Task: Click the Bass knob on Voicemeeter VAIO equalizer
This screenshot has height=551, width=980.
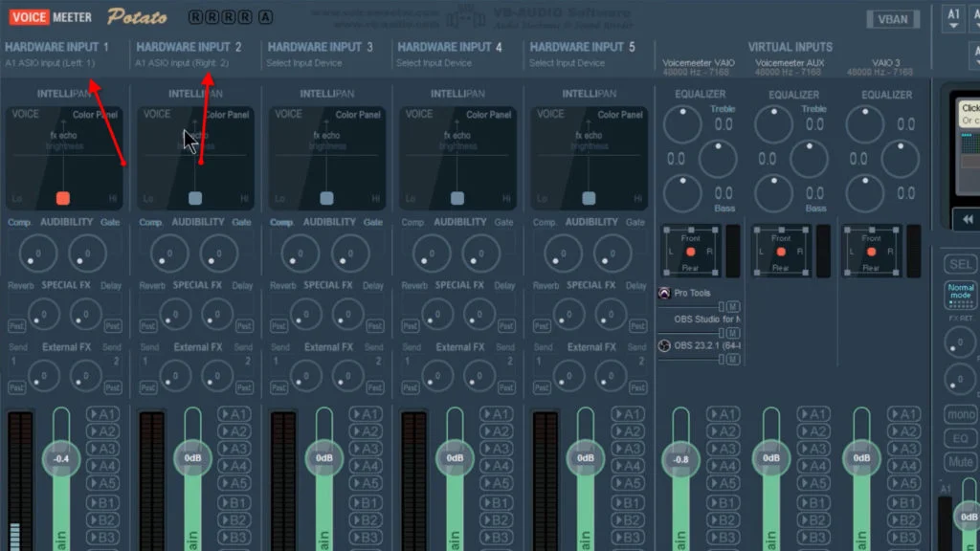Action: 682,193
